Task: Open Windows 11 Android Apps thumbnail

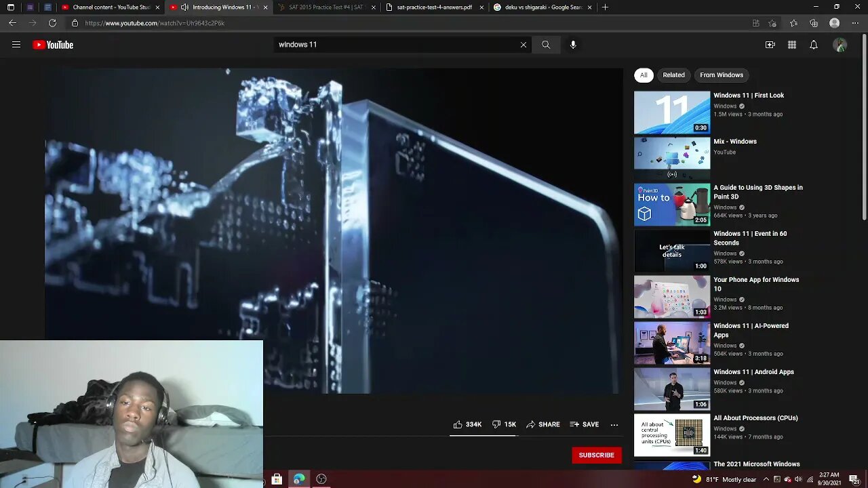Action: 672,389
